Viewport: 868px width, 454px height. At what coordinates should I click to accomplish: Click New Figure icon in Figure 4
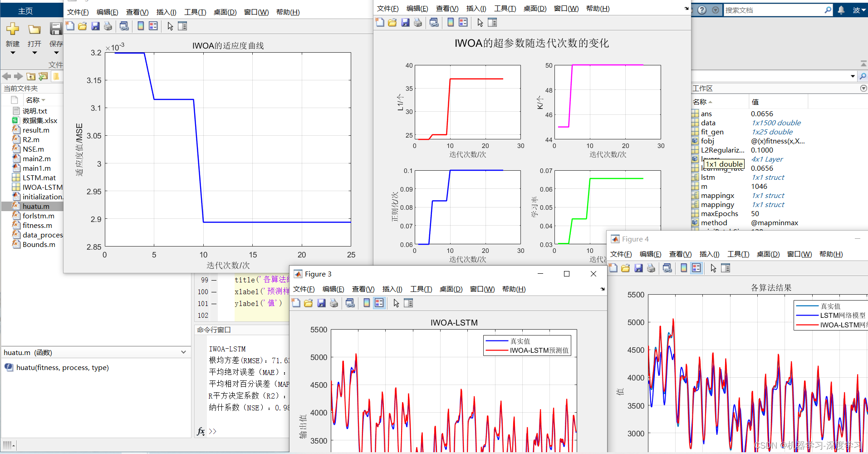point(613,268)
